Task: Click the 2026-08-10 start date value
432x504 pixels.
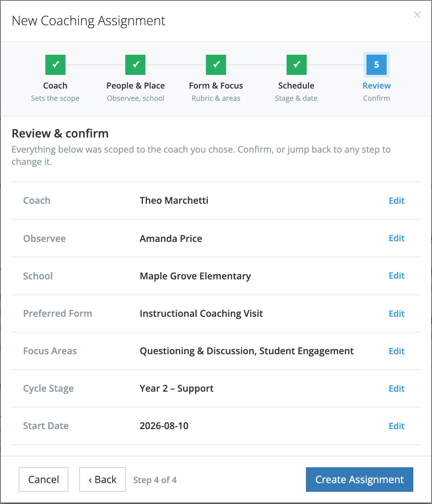Action: tap(164, 426)
